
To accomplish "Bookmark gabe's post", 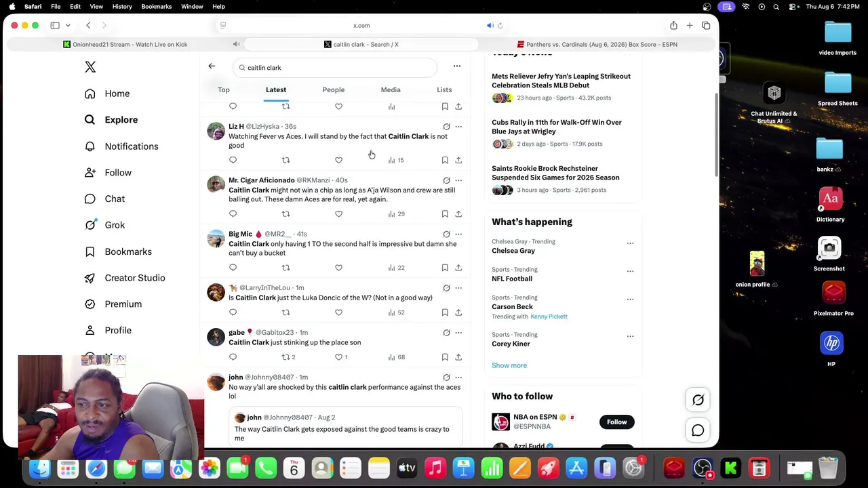I will coord(445,357).
